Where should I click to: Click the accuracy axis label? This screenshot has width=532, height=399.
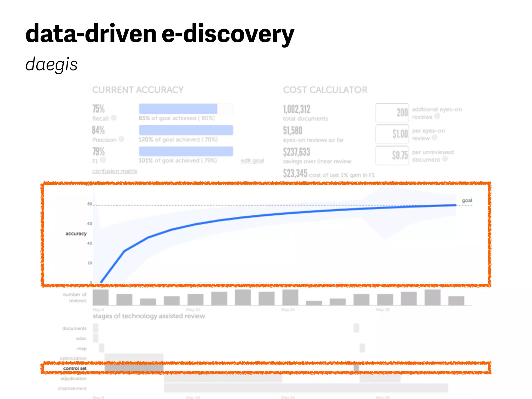click(76, 234)
